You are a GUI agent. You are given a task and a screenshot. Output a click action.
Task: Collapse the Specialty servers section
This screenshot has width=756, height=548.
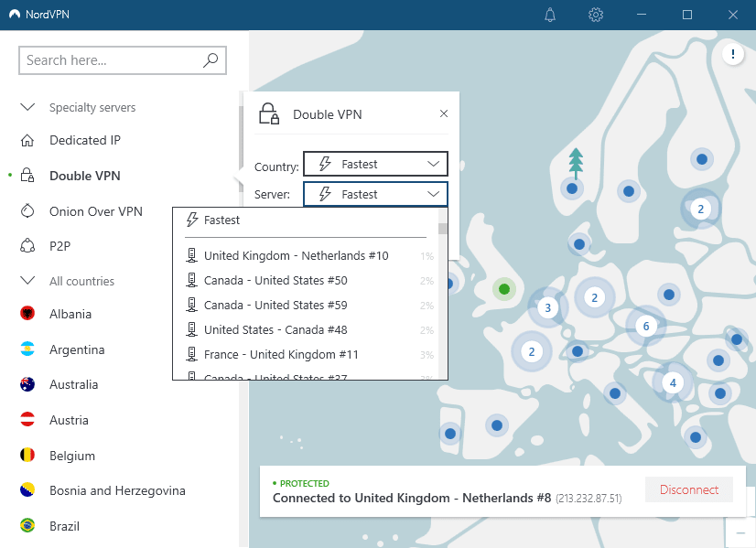click(x=27, y=107)
